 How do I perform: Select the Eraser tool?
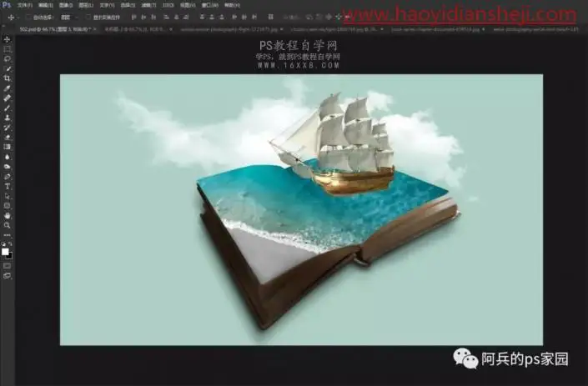[x=8, y=138]
